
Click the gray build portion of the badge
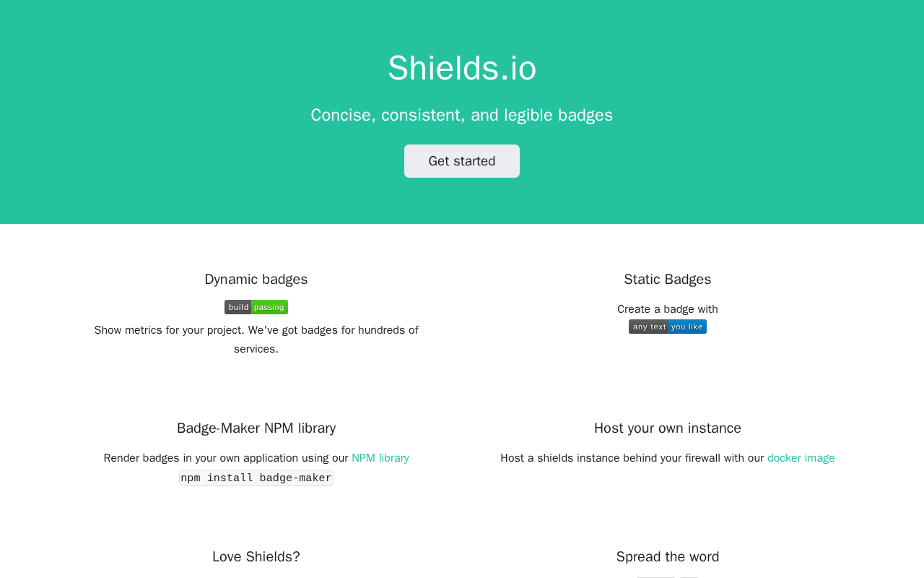tap(238, 307)
